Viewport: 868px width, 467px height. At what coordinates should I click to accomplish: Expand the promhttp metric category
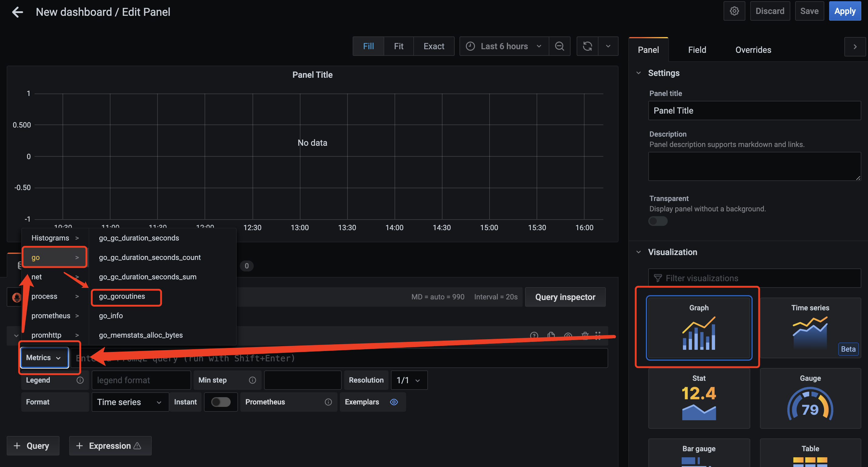(55, 335)
